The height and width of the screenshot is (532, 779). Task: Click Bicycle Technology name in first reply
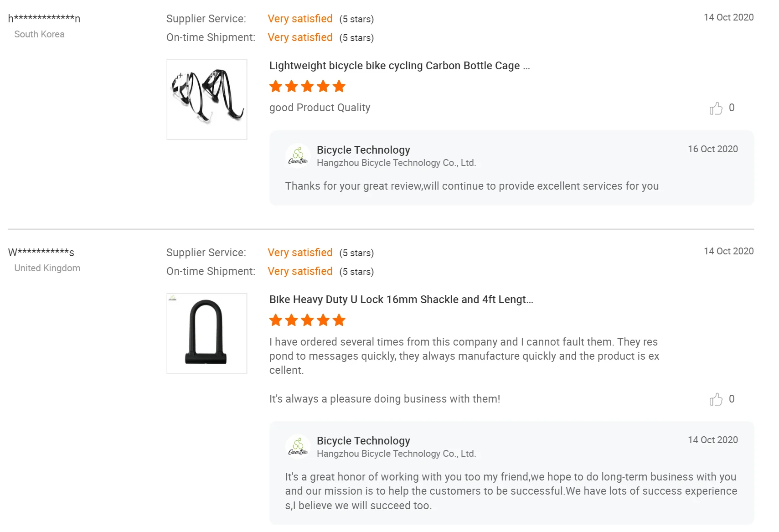tap(363, 150)
